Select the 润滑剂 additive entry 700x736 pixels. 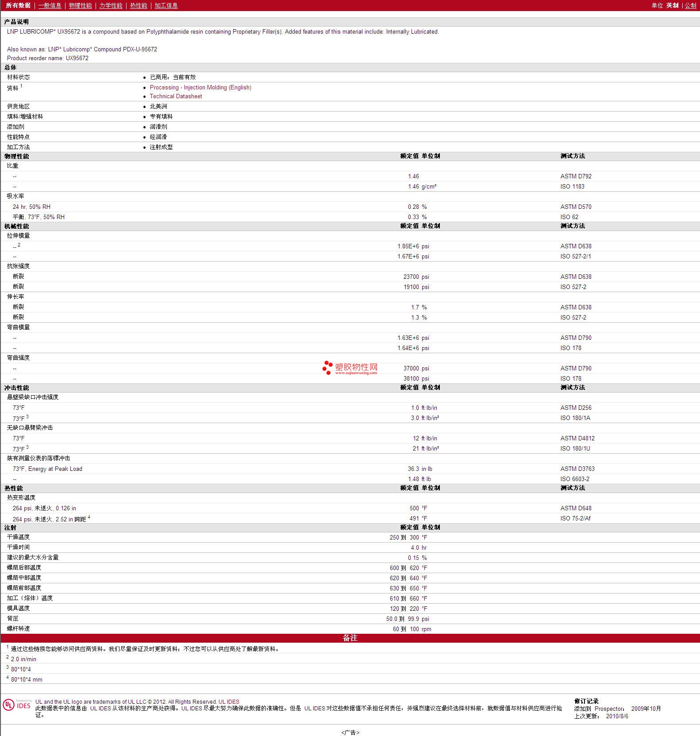click(158, 127)
